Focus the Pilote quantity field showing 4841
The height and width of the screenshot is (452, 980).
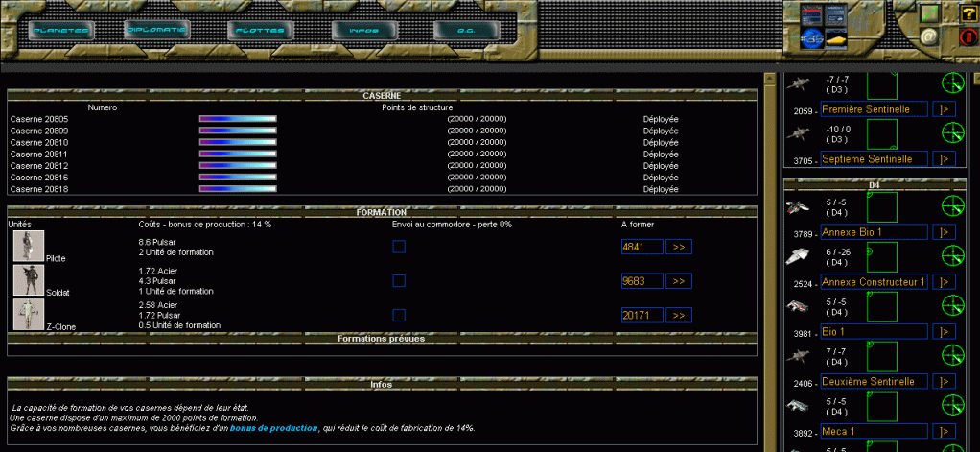(642, 247)
